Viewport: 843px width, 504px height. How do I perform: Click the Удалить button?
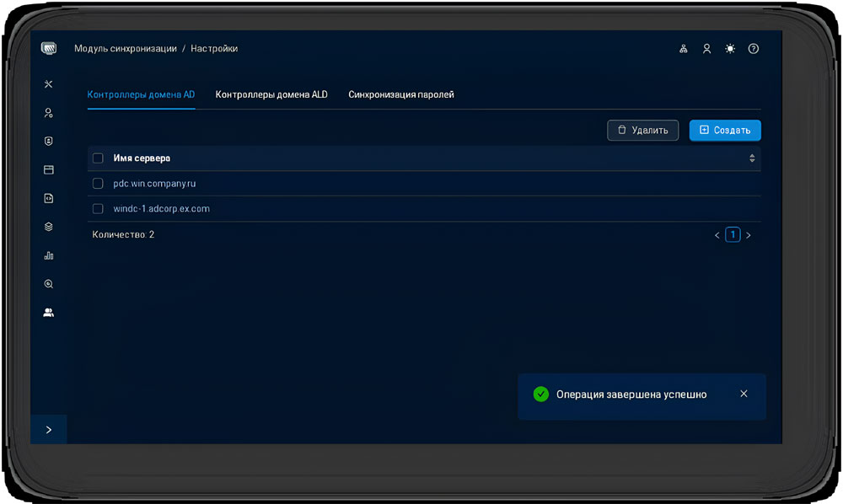click(x=642, y=130)
